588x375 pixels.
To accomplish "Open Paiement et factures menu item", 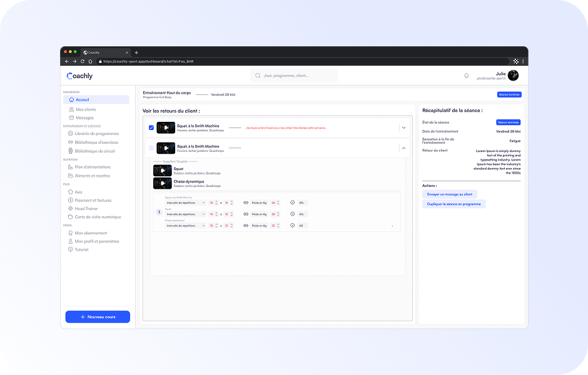I will pos(93,201).
